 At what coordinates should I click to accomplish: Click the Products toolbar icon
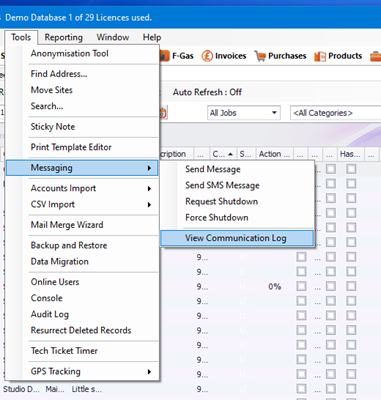(x=320, y=56)
